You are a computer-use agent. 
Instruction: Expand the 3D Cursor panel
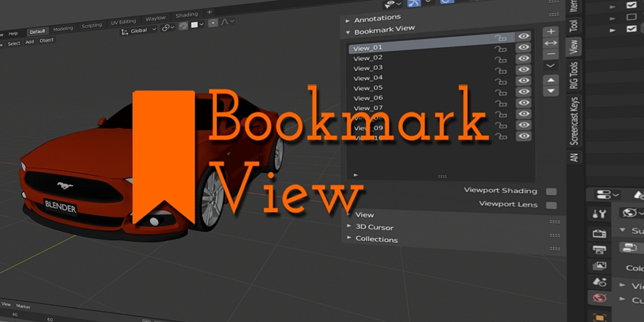[375, 227]
